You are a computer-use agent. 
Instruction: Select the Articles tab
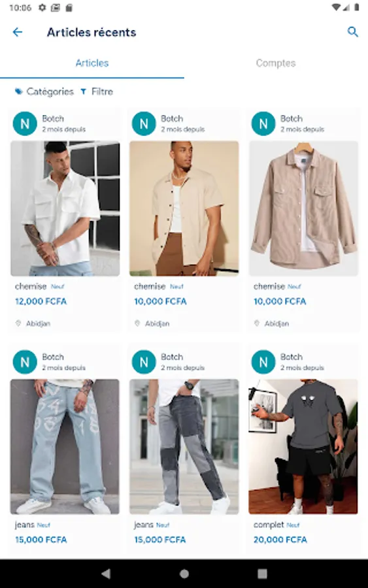[92, 63]
